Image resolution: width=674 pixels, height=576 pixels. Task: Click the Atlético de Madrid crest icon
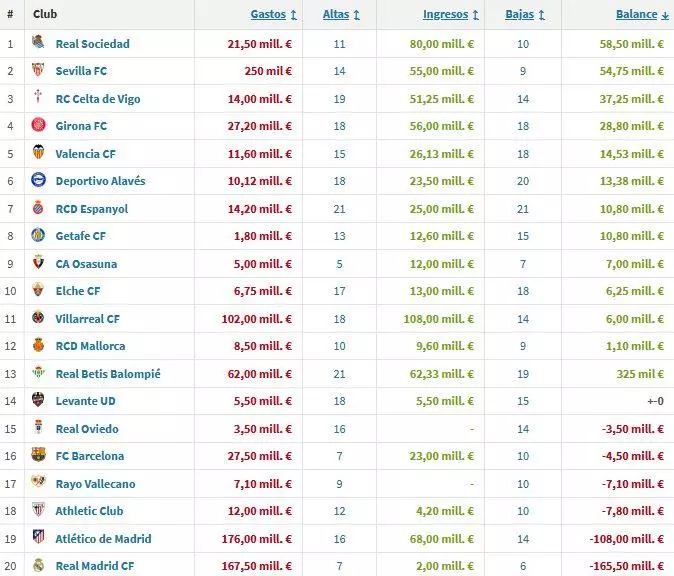(38, 539)
